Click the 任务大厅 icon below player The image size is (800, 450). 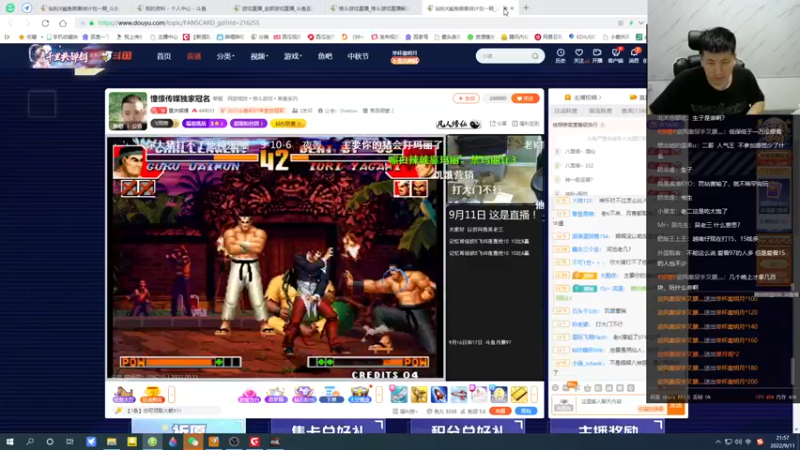pyautogui.click(x=123, y=395)
